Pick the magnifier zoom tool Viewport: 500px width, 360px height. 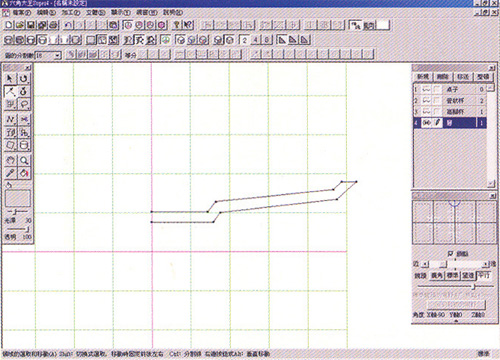[x=24, y=160]
